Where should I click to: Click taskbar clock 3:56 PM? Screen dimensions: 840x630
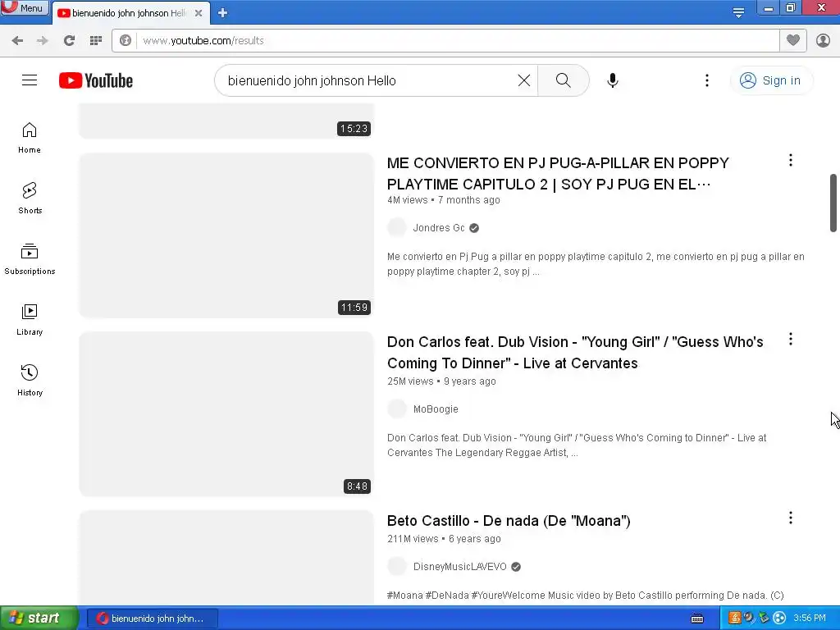tap(810, 619)
